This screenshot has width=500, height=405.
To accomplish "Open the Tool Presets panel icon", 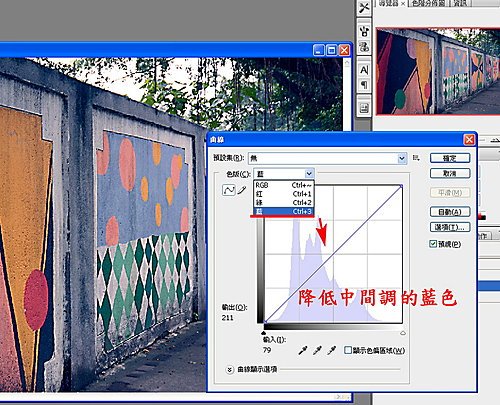I will [364, 8].
